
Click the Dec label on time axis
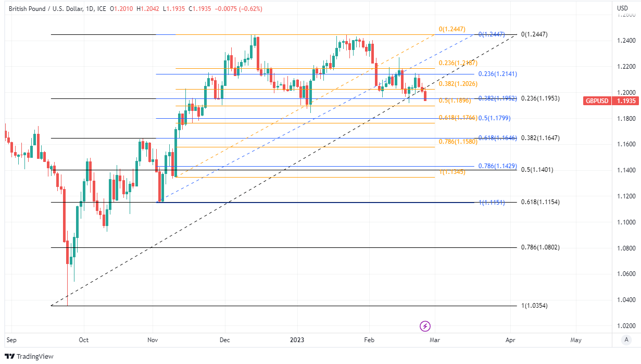(x=224, y=340)
